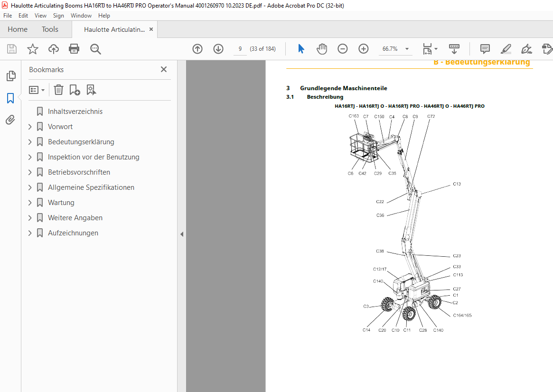Jump to Vorwort bookmark
Screen dimensions: 553x392
(60, 127)
